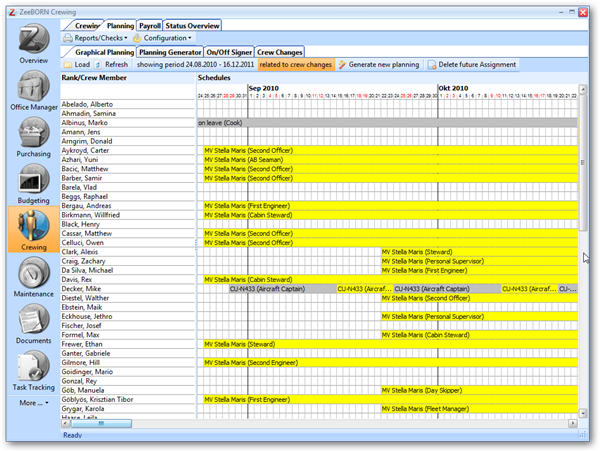The image size is (600, 452).
Task: Click the Refresh button label
Action: (116, 65)
